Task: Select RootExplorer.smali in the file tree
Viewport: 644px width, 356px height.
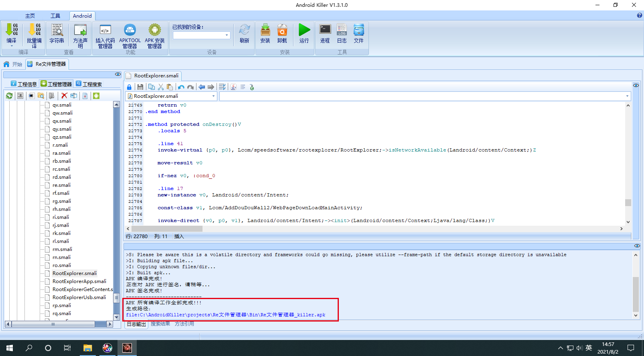Action: click(x=75, y=273)
